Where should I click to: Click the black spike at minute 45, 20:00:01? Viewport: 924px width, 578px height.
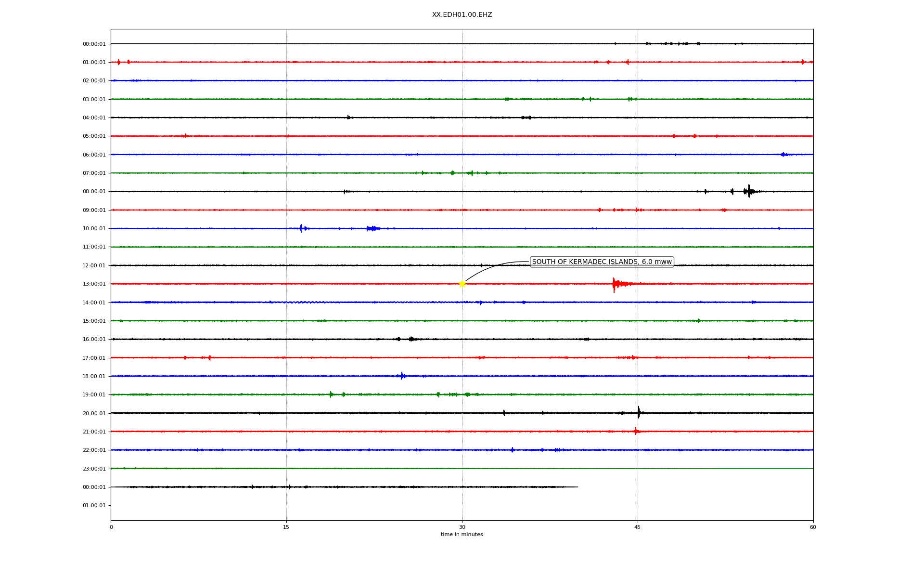click(x=639, y=413)
